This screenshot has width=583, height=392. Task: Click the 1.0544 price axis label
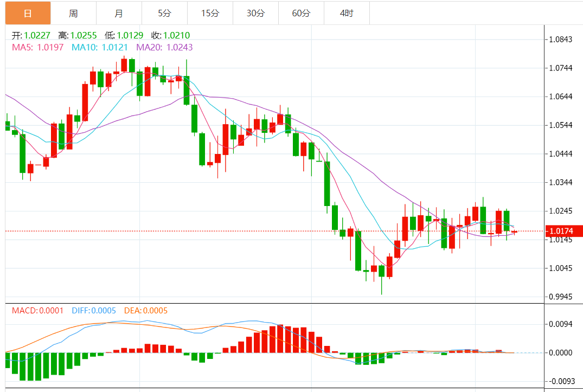coord(561,125)
